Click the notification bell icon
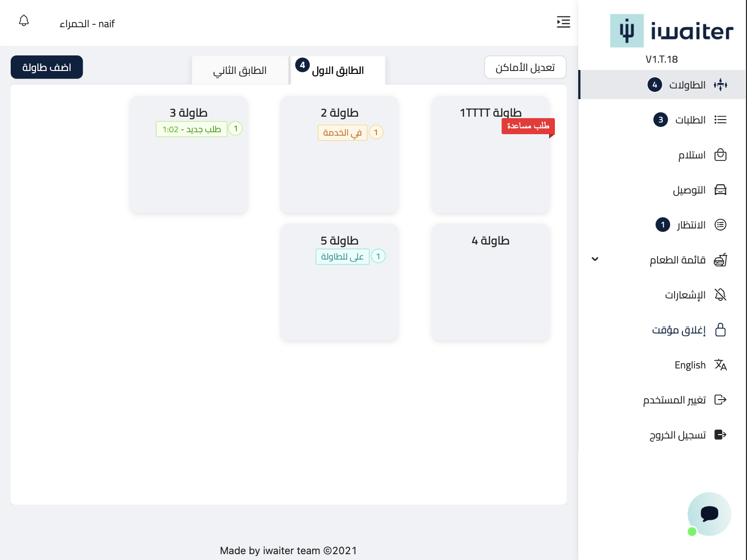The image size is (747, 560). click(x=24, y=21)
